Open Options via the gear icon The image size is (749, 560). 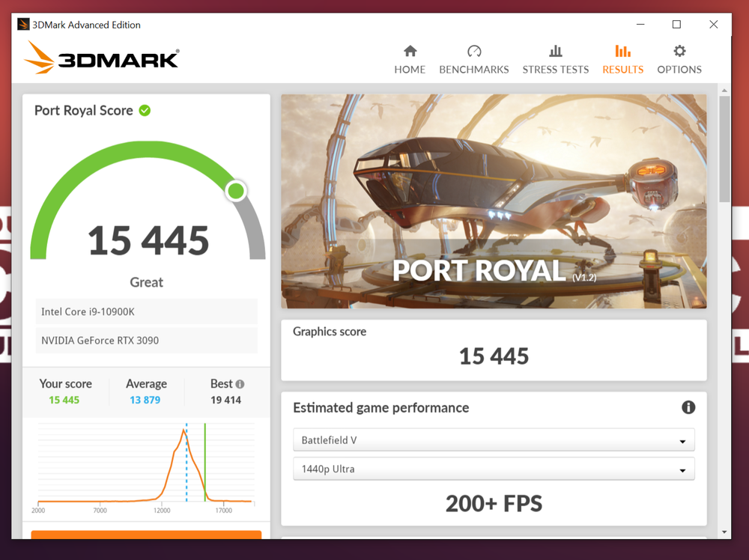pyautogui.click(x=679, y=52)
